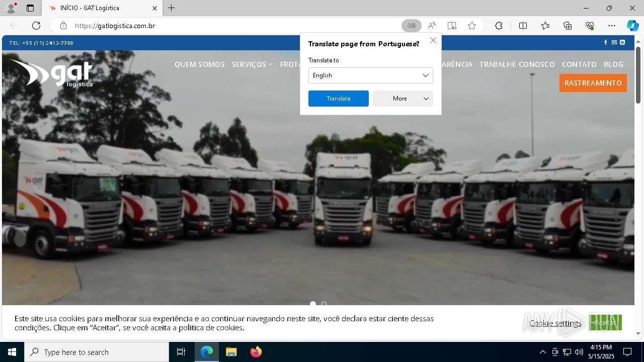Click the GAT Logística logo
644x362 pixels.
pyautogui.click(x=52, y=73)
